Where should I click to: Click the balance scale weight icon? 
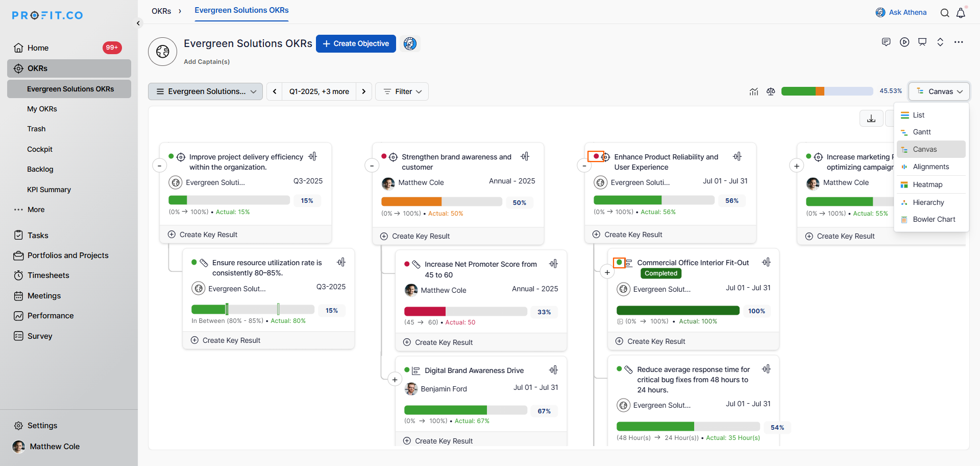[771, 91]
